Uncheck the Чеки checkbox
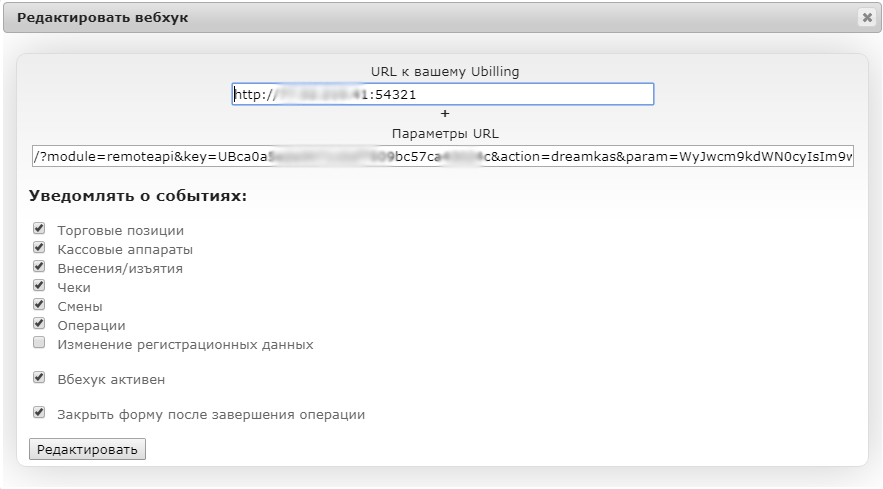The image size is (883, 489). 39,286
